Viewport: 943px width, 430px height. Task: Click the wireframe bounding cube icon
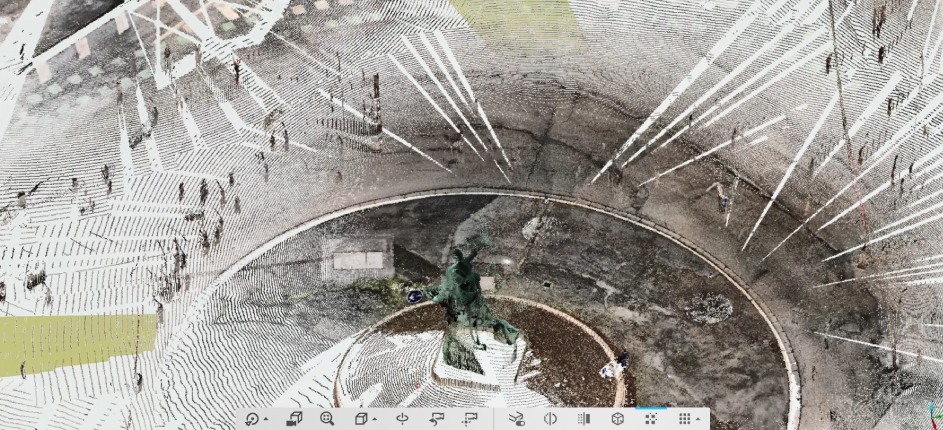(618, 419)
